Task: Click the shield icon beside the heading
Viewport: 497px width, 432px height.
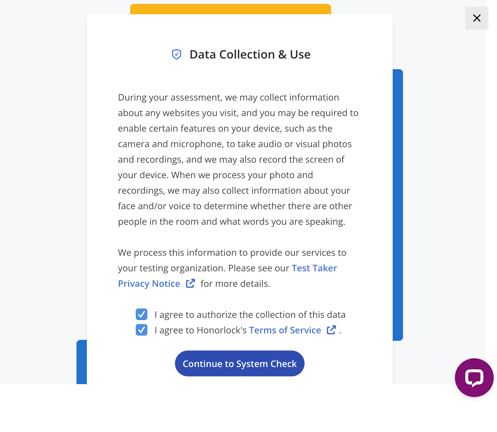Action: (176, 54)
